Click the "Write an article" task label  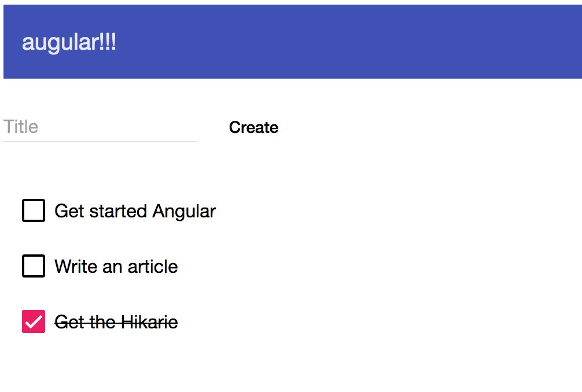116,267
